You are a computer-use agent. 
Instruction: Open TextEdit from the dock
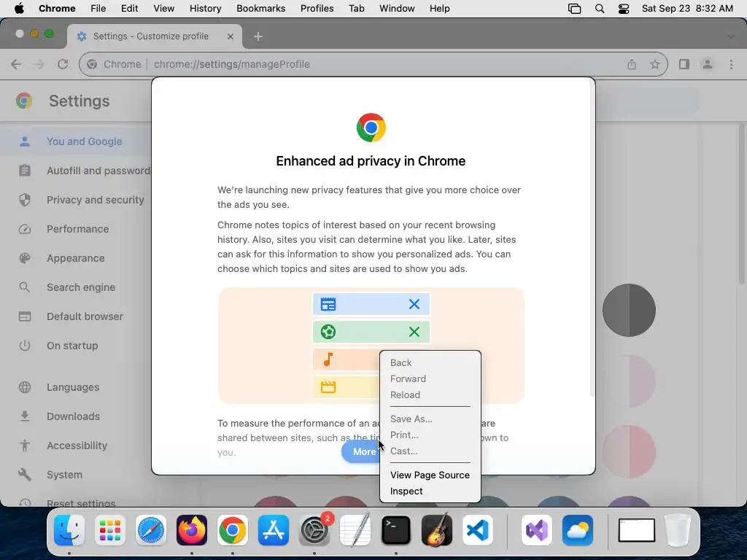click(355, 530)
